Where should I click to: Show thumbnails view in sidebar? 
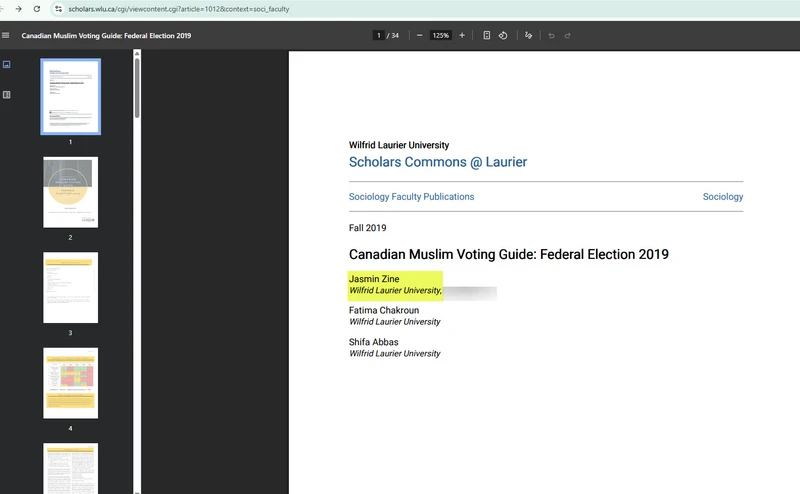(x=7, y=64)
